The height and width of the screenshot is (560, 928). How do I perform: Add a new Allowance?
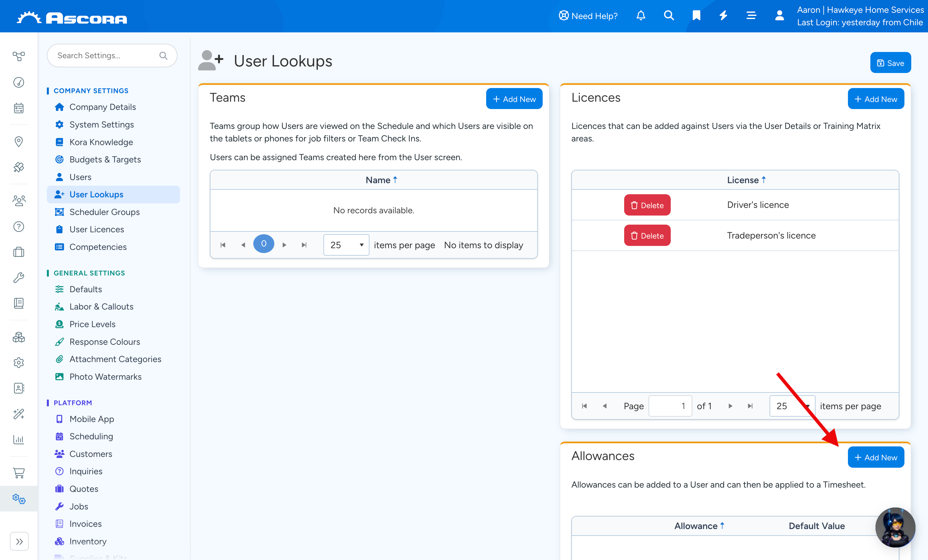[x=876, y=457]
